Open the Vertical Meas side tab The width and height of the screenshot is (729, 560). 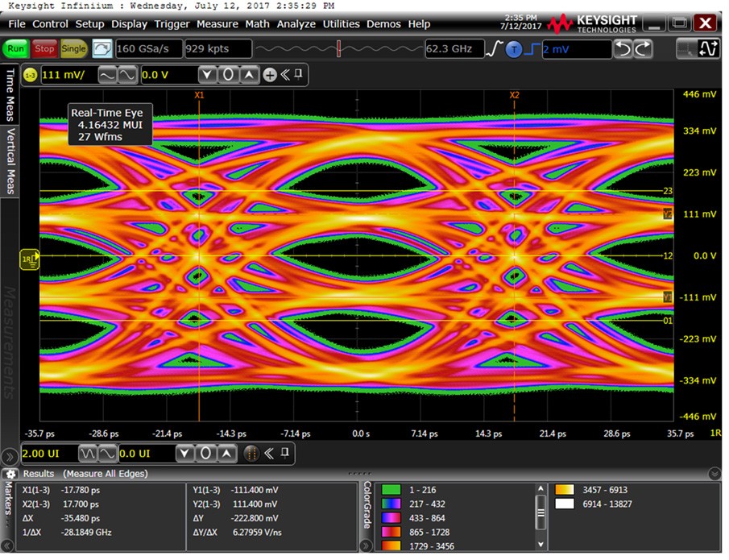point(10,161)
